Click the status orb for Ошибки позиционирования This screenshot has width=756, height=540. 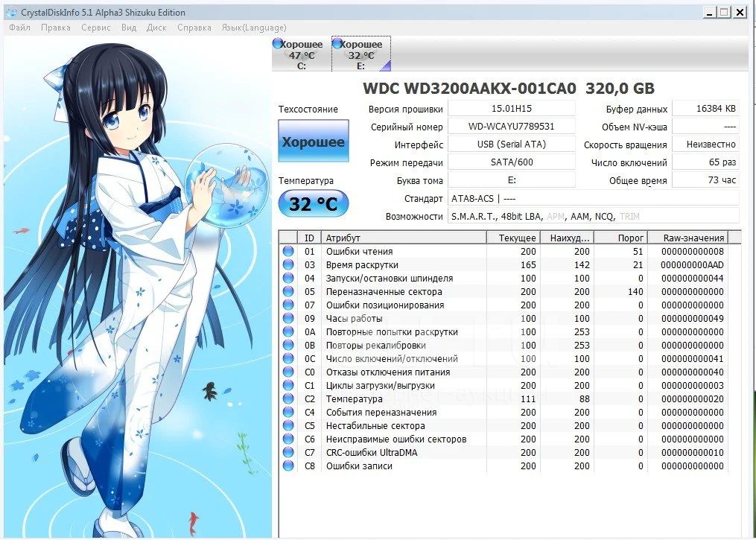pos(288,305)
